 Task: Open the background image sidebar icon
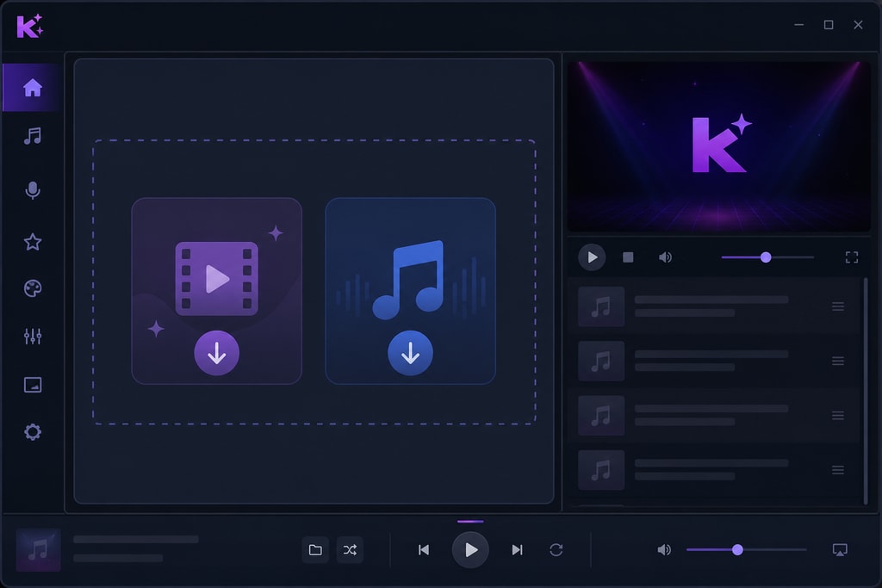33,385
